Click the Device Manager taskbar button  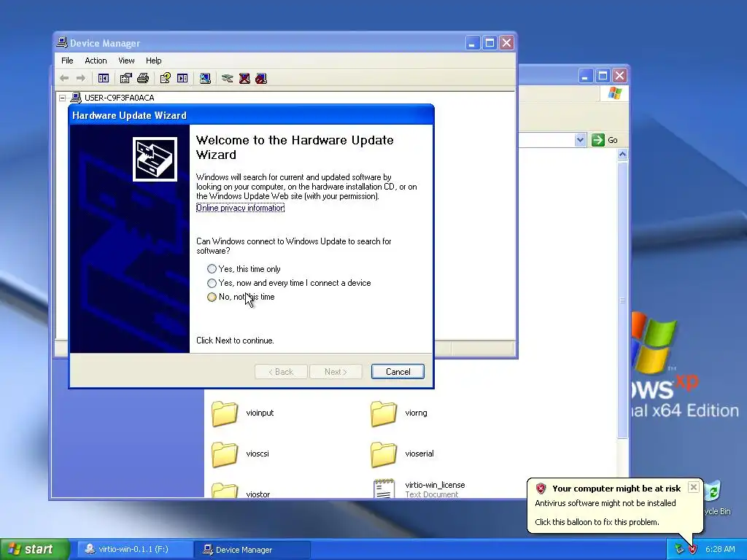click(252, 550)
